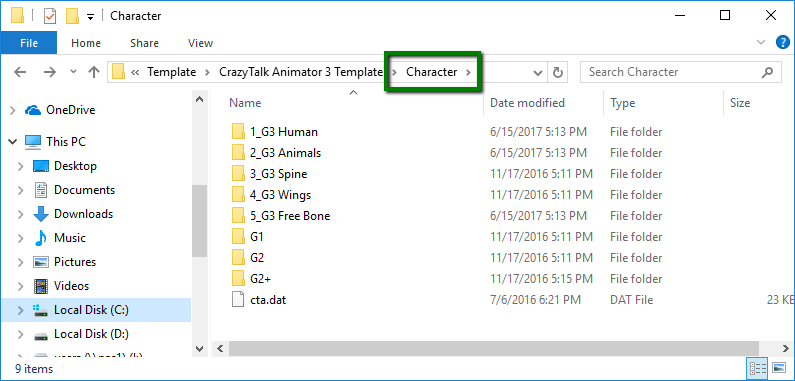Screen dimensions: 795x381
Task: Click the Help question mark icon
Action: [783, 43]
